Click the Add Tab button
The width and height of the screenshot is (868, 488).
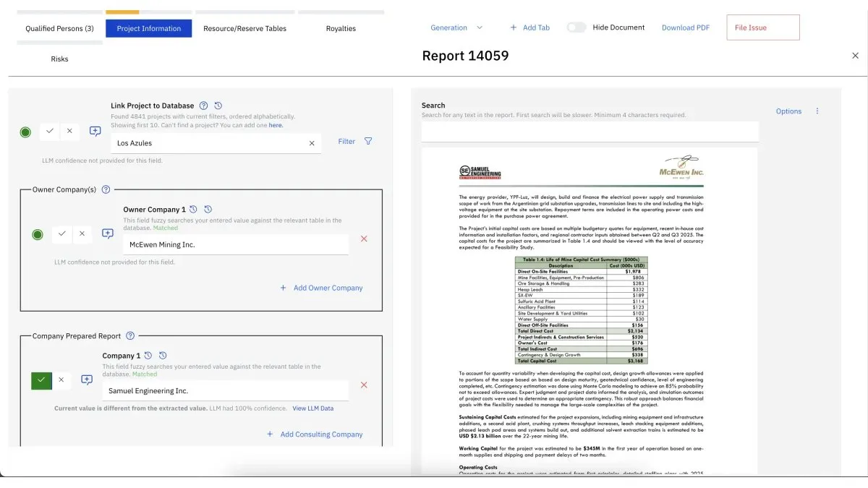click(529, 27)
